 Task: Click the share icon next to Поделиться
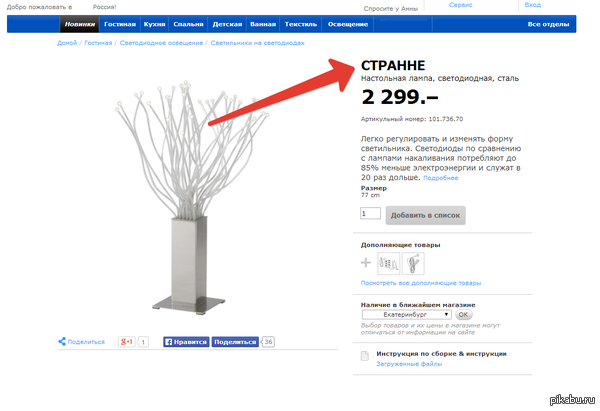point(62,341)
